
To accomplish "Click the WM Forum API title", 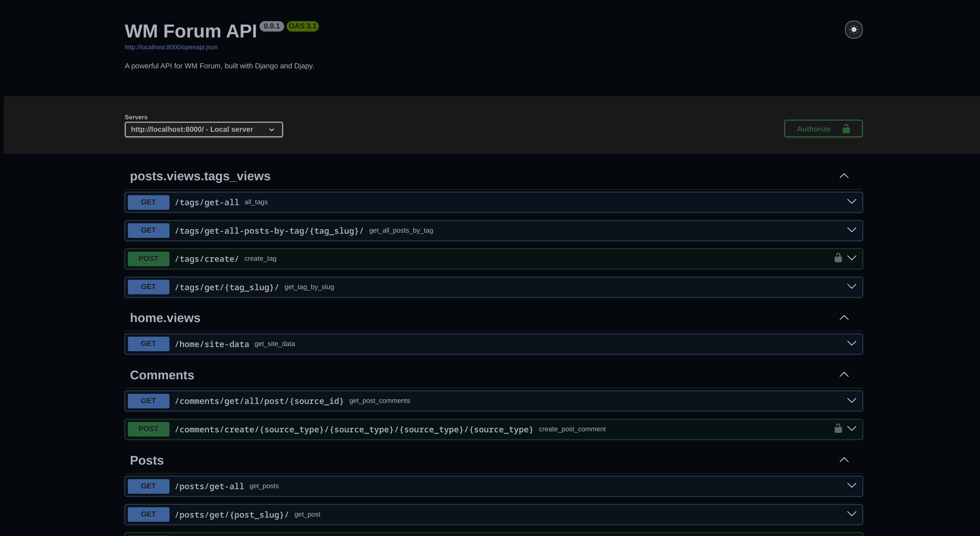I will click(191, 31).
